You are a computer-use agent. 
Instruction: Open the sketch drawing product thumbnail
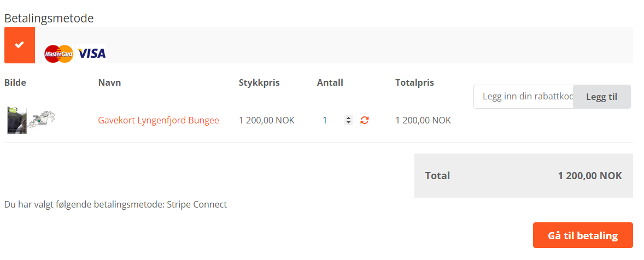42,119
